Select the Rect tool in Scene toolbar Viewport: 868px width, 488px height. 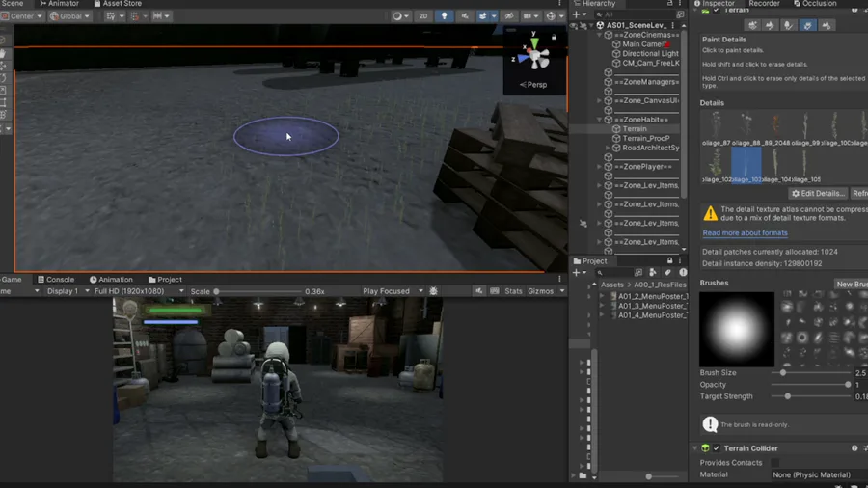pyautogui.click(x=3, y=102)
